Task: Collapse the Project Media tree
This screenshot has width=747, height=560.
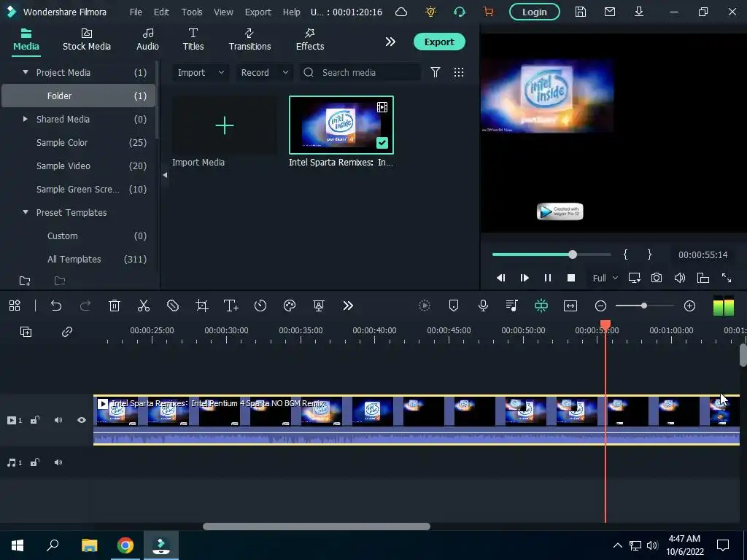Action: (26, 72)
